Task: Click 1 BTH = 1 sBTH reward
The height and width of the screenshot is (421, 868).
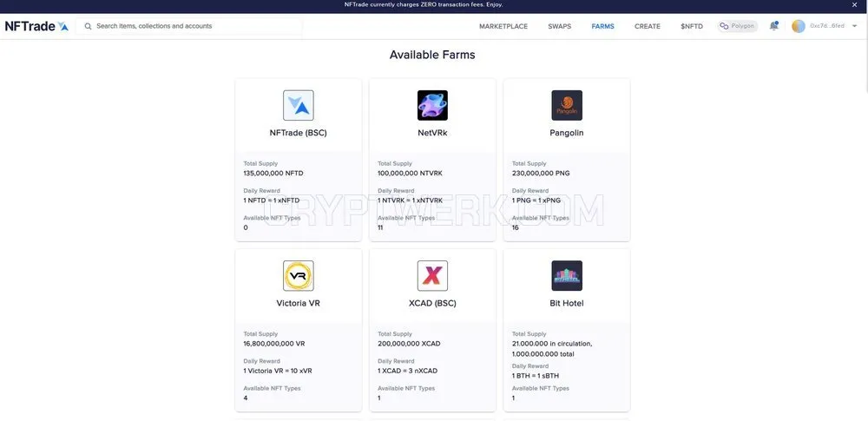Action: click(x=536, y=376)
